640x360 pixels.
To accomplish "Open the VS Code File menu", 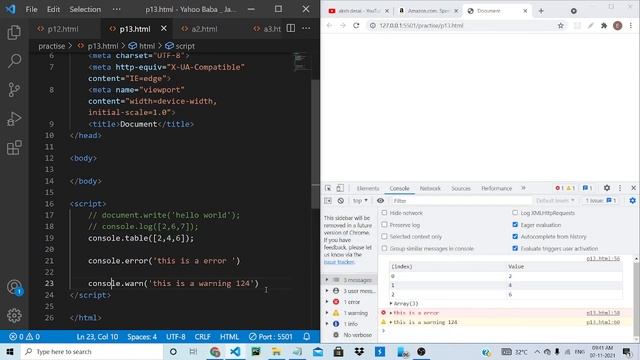I will [31, 9].
